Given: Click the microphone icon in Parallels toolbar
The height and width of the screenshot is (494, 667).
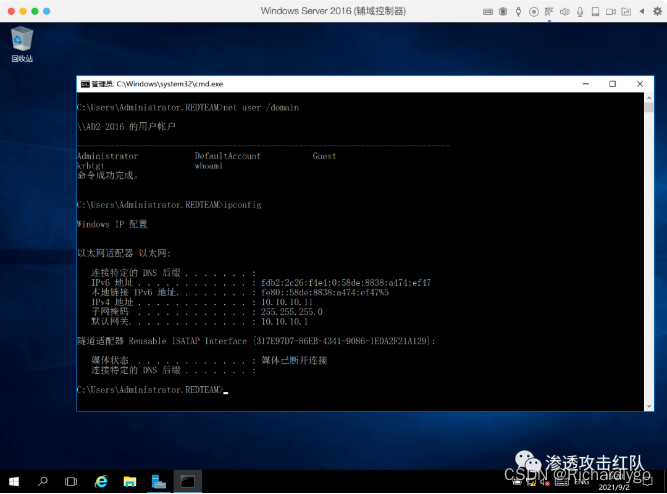Looking at the screenshot, I should 580,11.
